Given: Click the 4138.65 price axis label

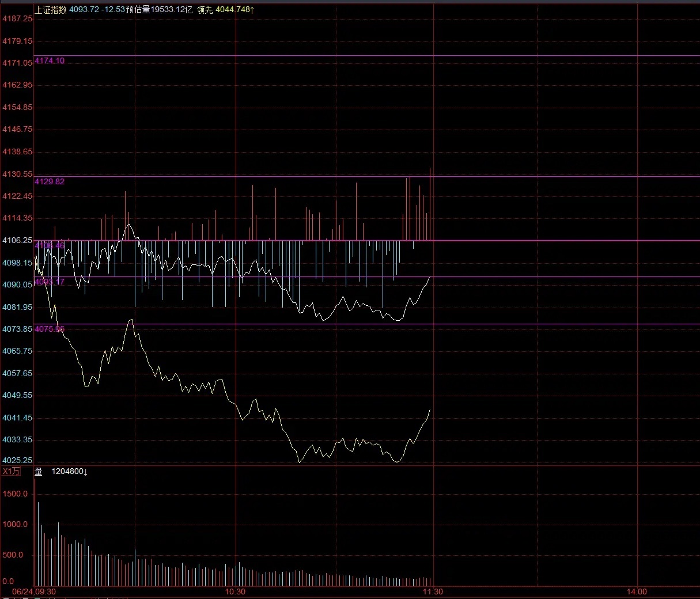Looking at the screenshot, I should pyautogui.click(x=17, y=151).
